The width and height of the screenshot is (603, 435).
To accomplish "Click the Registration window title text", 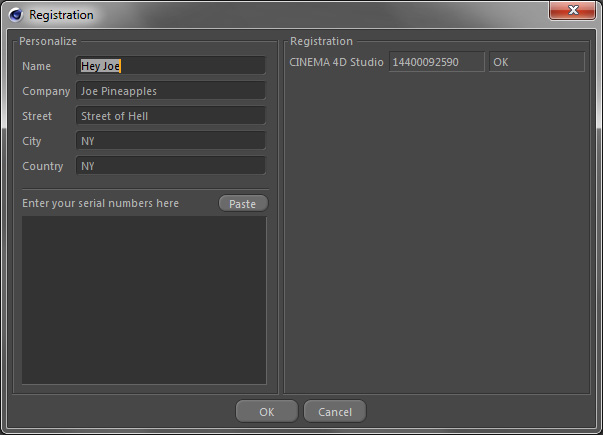I will [x=62, y=15].
